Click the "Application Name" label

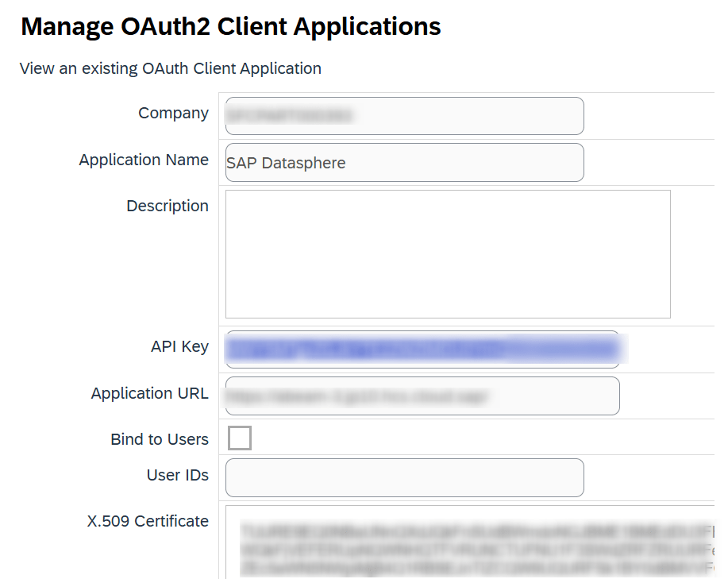[144, 160]
